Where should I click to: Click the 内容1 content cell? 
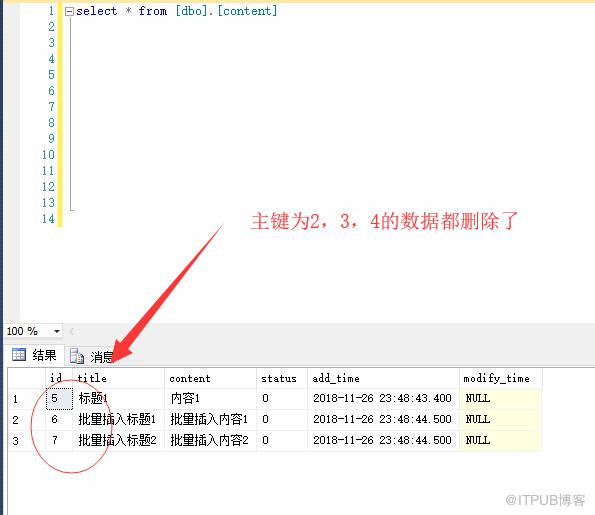tap(211, 398)
